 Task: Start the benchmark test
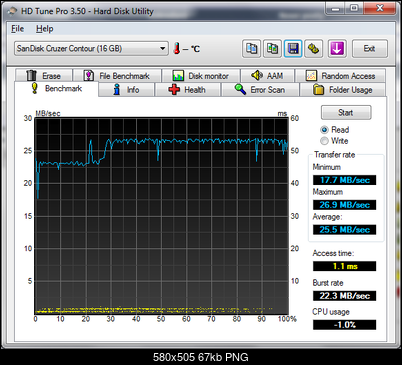[x=346, y=113]
